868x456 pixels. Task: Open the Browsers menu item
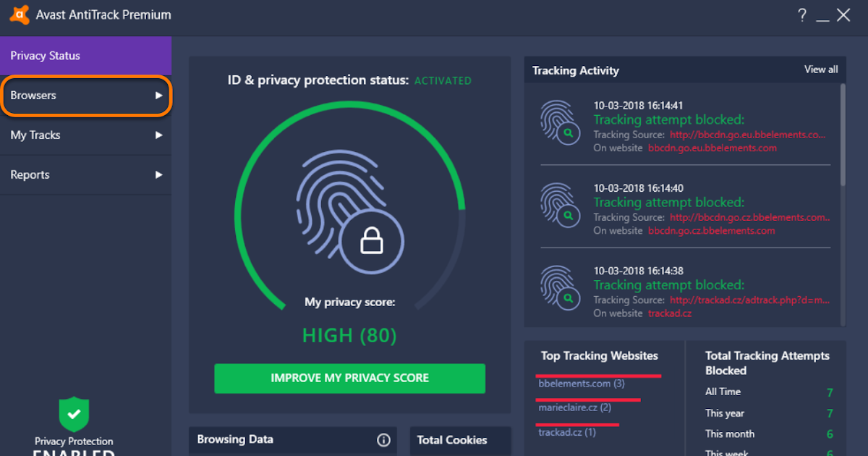pyautogui.click(x=85, y=96)
